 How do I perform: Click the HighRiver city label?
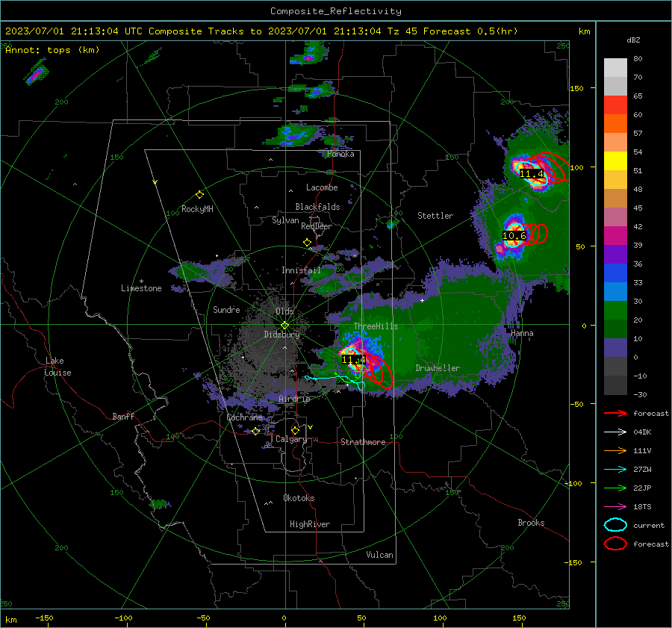pos(310,524)
